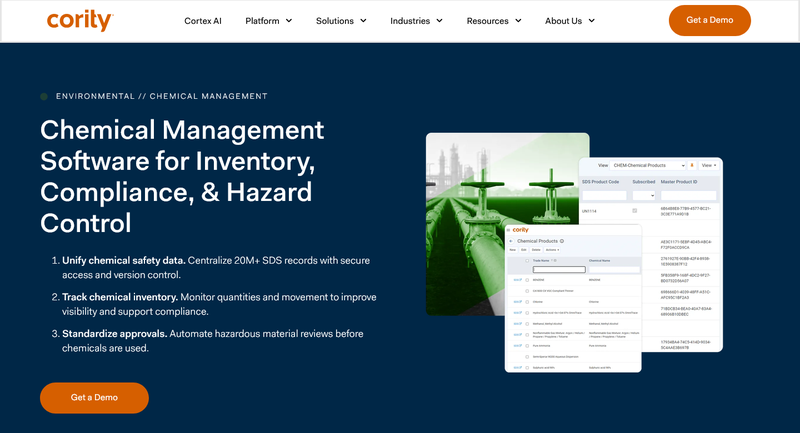Click the Chemical Name filter input
Screen dimensions: 800x433
click(x=614, y=270)
